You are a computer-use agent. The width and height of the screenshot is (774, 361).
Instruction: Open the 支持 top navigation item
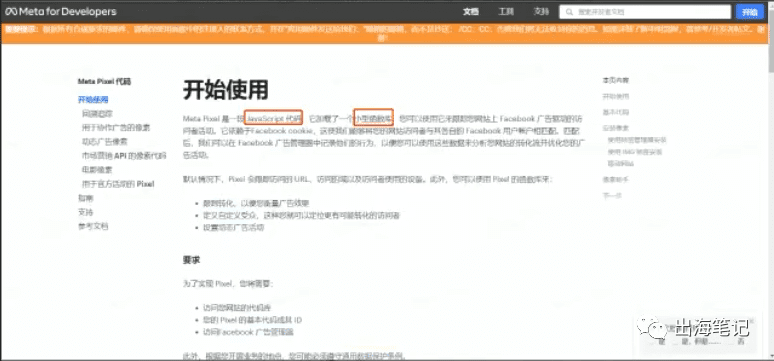[x=542, y=12]
